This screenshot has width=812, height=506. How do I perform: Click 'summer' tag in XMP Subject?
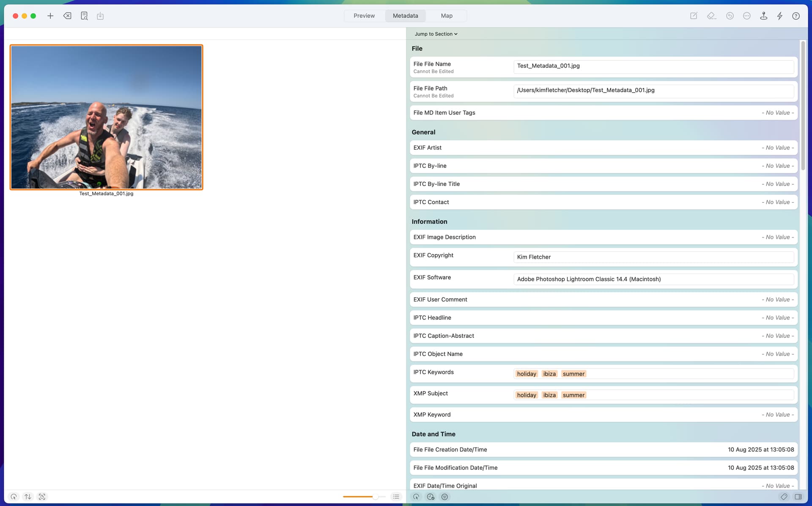coord(573,395)
